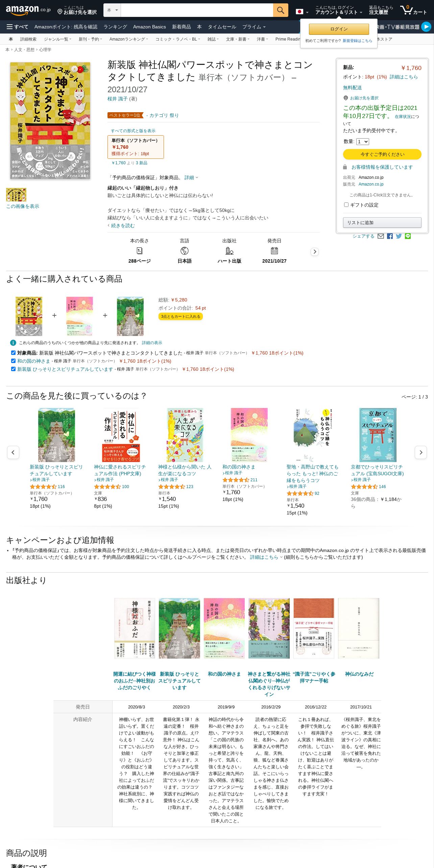This screenshot has width=434, height=868.
Task: Open ランキング in navigation bar
Action: coord(115,27)
